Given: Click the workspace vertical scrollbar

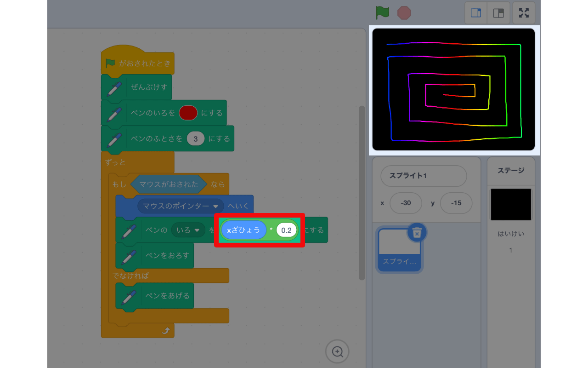Looking at the screenshot, I should 362,193.
